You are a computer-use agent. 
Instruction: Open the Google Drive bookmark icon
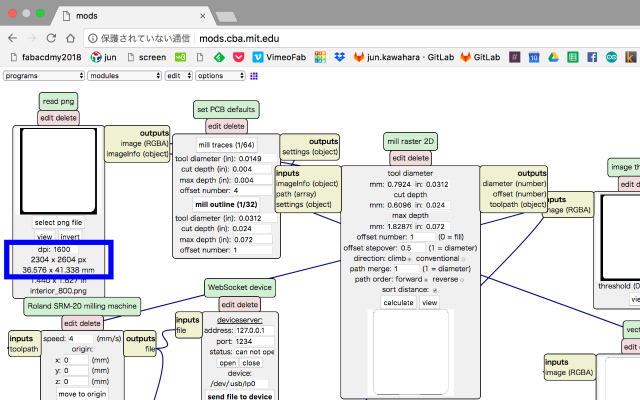point(553,57)
